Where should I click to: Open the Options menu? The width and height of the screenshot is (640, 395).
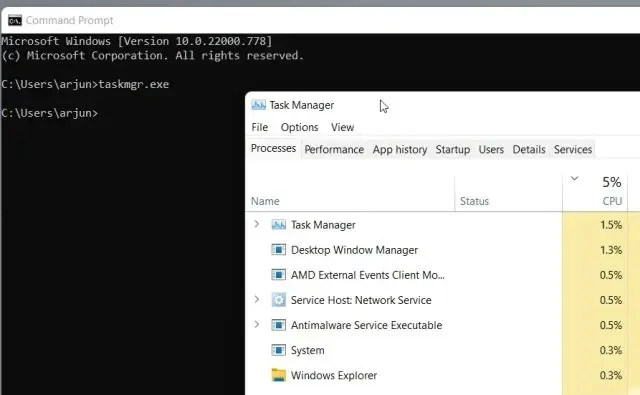[299, 127]
